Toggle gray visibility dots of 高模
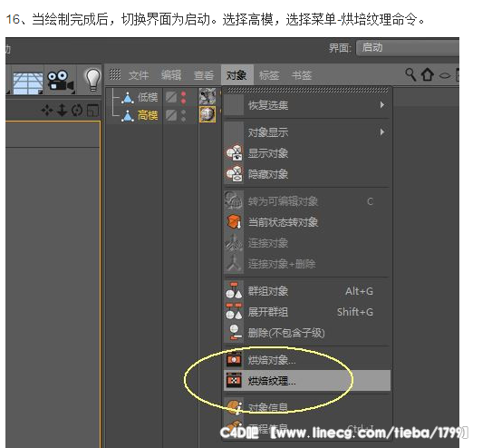492x448 pixels. click(x=184, y=115)
